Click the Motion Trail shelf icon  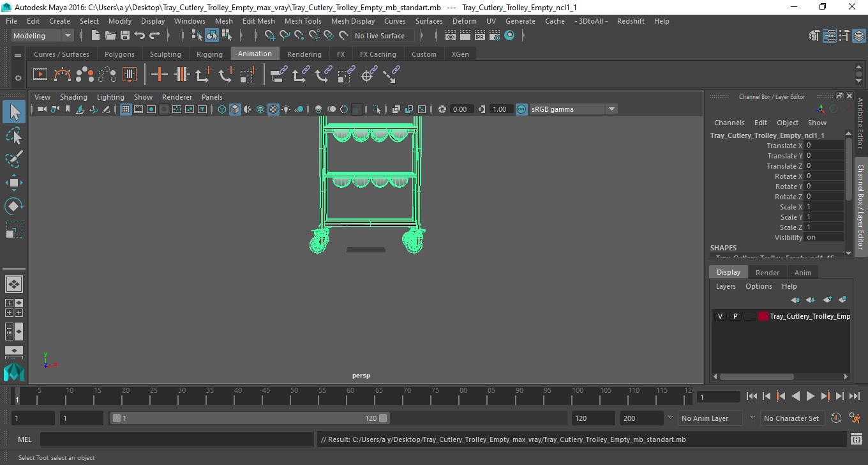(62, 75)
